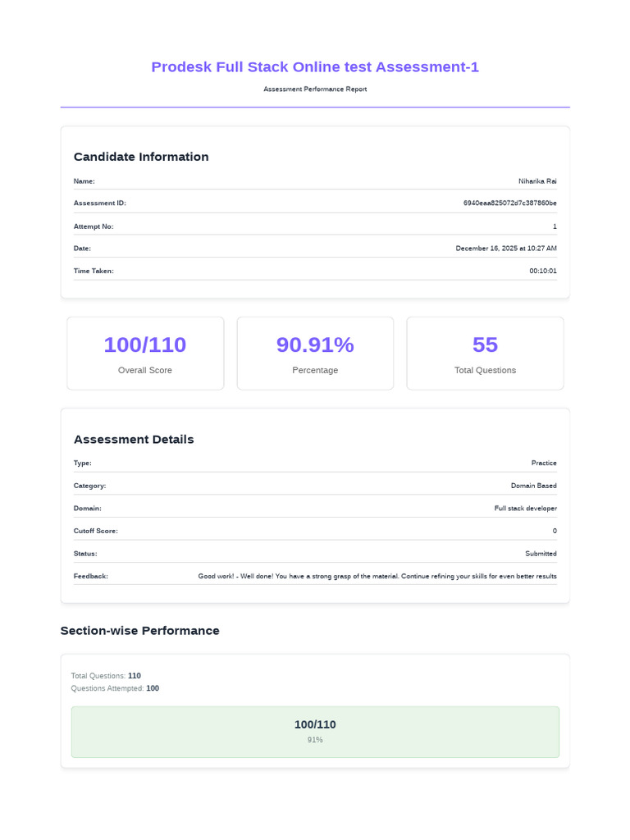Click the Type: label

point(83,463)
